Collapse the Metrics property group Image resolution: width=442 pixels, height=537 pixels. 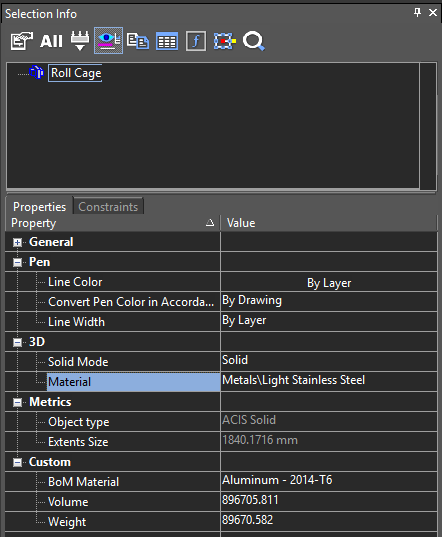pyautogui.click(x=17, y=402)
